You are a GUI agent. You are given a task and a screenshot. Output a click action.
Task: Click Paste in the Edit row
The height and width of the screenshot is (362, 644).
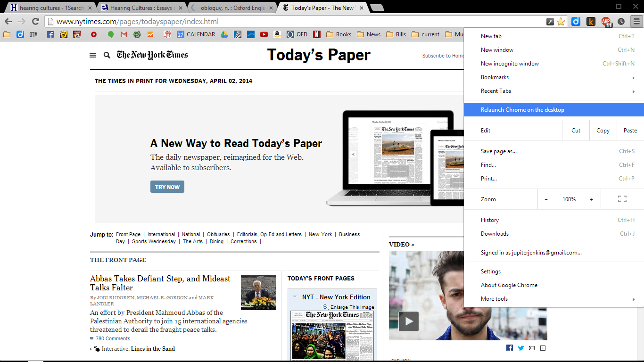pos(630,131)
